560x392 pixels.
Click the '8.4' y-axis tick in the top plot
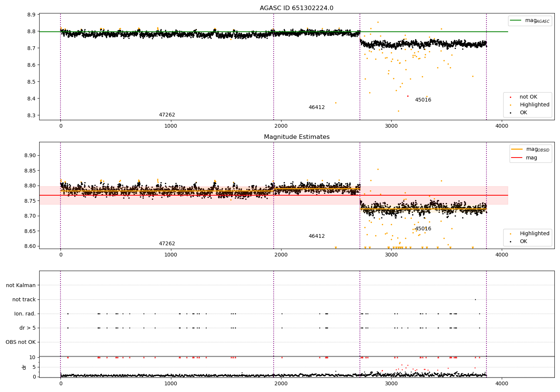point(31,99)
